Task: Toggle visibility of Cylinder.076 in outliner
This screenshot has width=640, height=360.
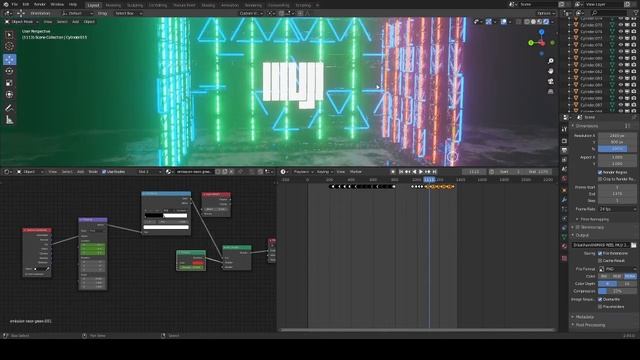Action: point(620,31)
